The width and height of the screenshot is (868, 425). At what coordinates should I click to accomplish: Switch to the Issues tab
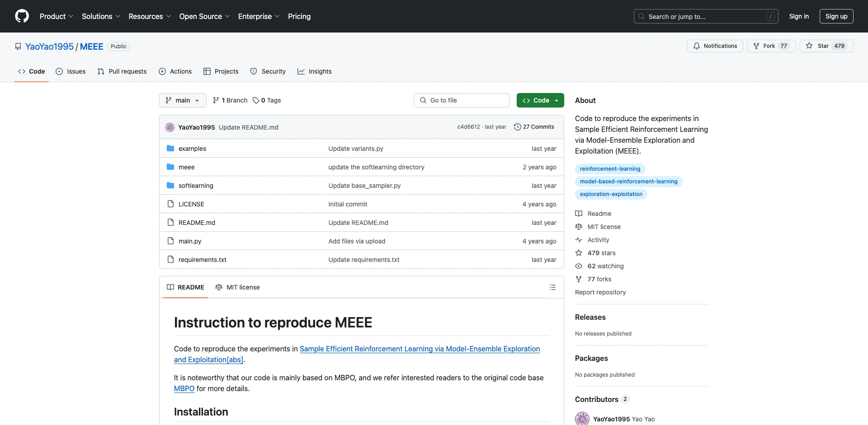click(71, 71)
